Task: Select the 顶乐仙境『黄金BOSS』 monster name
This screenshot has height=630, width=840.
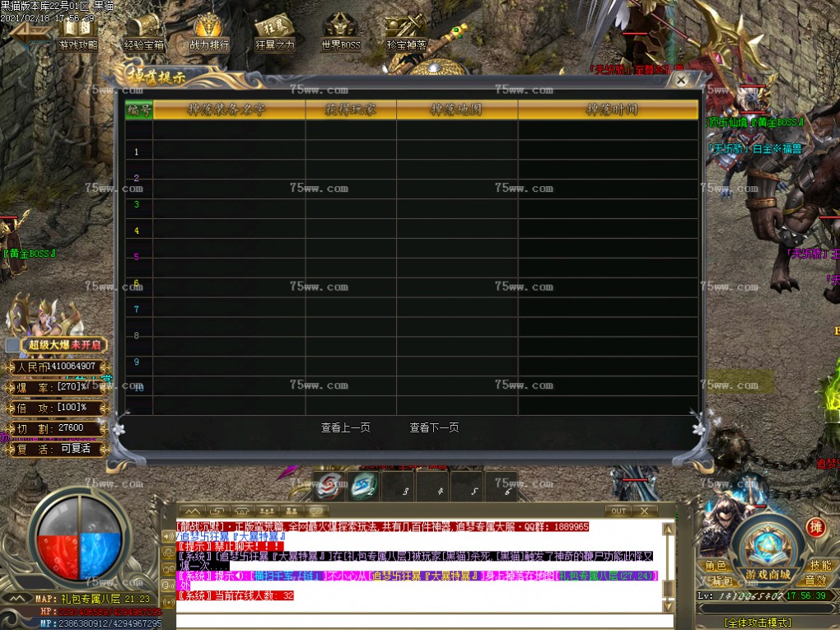Action: coord(756,123)
